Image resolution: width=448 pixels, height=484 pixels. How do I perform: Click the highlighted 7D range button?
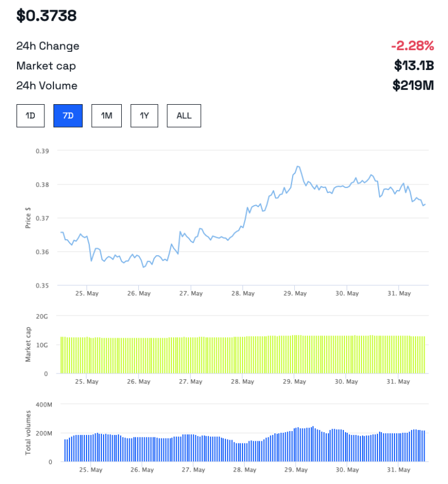tap(68, 116)
